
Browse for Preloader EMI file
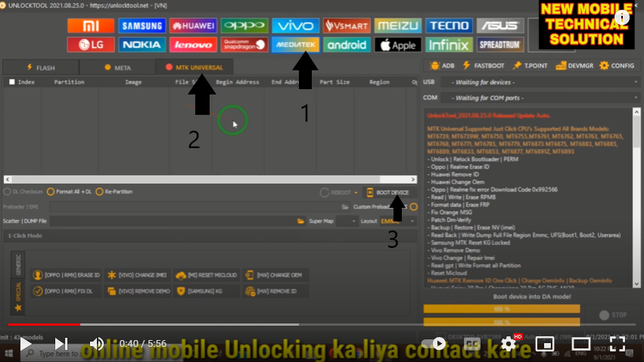pyautogui.click(x=345, y=206)
